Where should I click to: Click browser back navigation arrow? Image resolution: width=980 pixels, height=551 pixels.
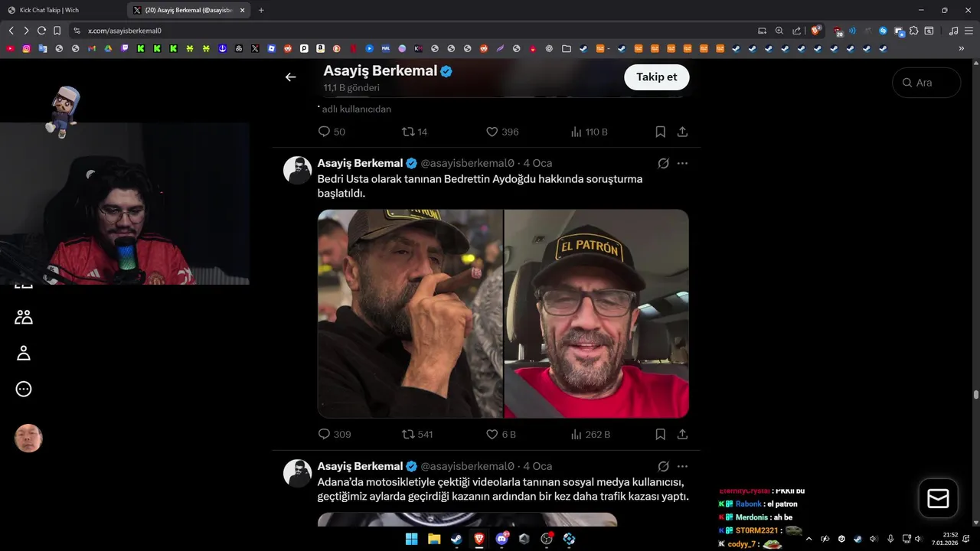coord(11,31)
